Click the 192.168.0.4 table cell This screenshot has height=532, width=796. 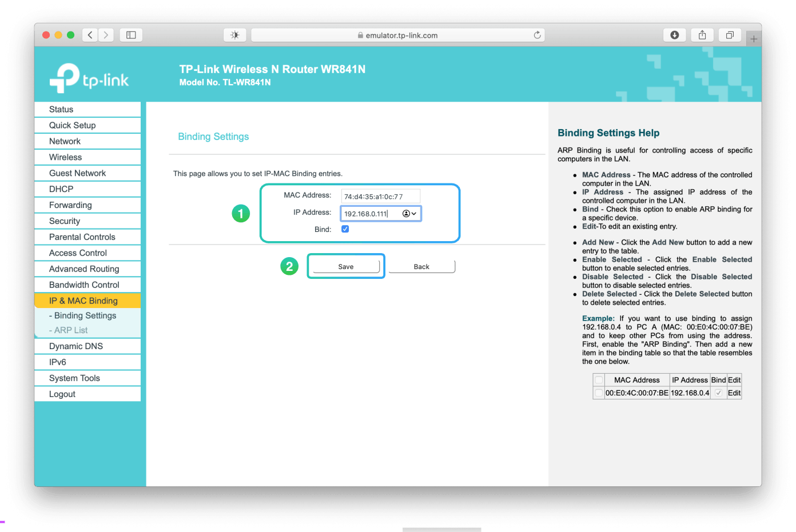tap(690, 393)
